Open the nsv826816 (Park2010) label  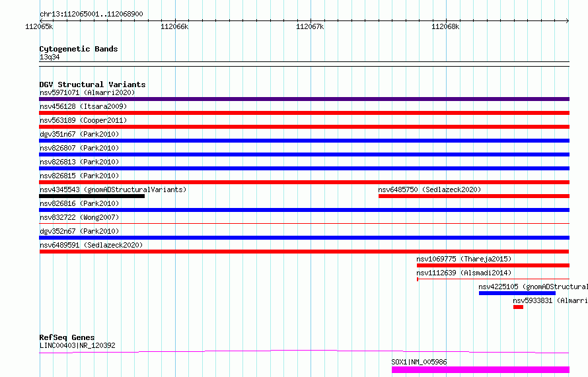[79, 203]
